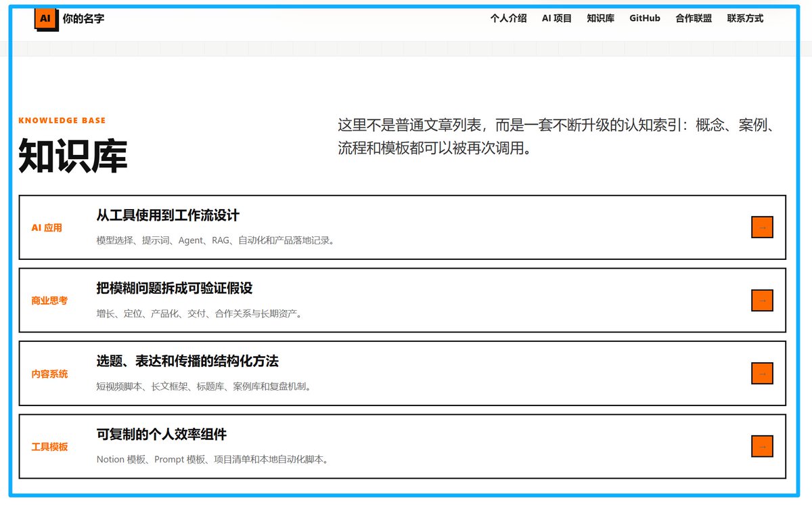Navigate to 合作联盟 menu item

coord(694,18)
